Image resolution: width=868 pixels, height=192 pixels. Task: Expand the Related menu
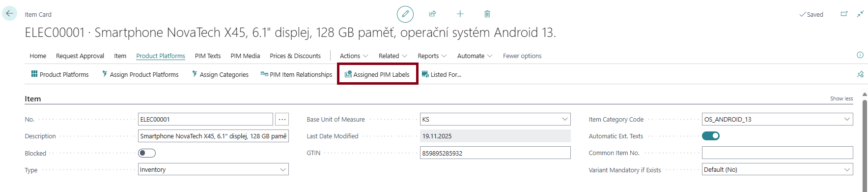(392, 56)
